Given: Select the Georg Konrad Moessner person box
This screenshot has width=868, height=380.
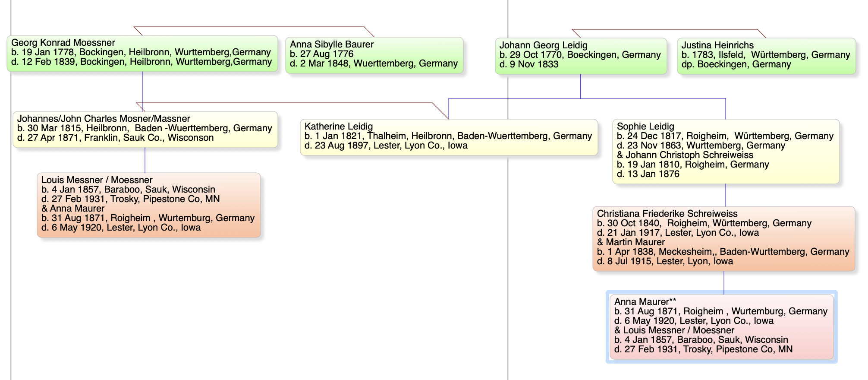Looking at the screenshot, I should click(x=142, y=53).
